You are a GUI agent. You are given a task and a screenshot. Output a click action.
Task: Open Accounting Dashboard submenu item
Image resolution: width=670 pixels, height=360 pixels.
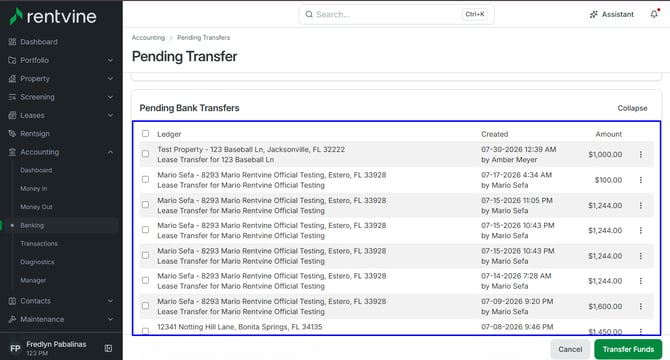click(36, 170)
